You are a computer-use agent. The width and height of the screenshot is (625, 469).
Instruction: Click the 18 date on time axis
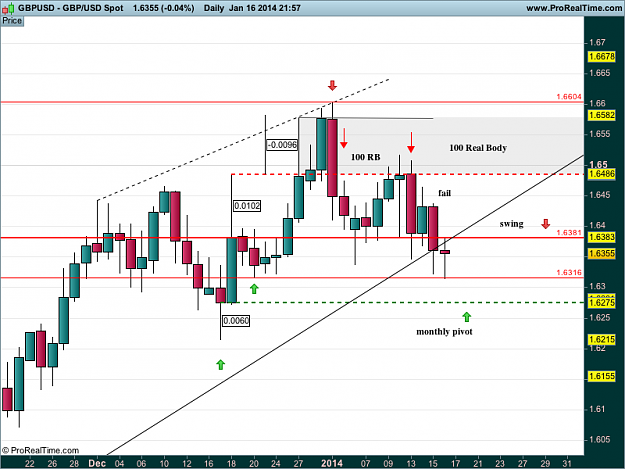click(x=231, y=463)
